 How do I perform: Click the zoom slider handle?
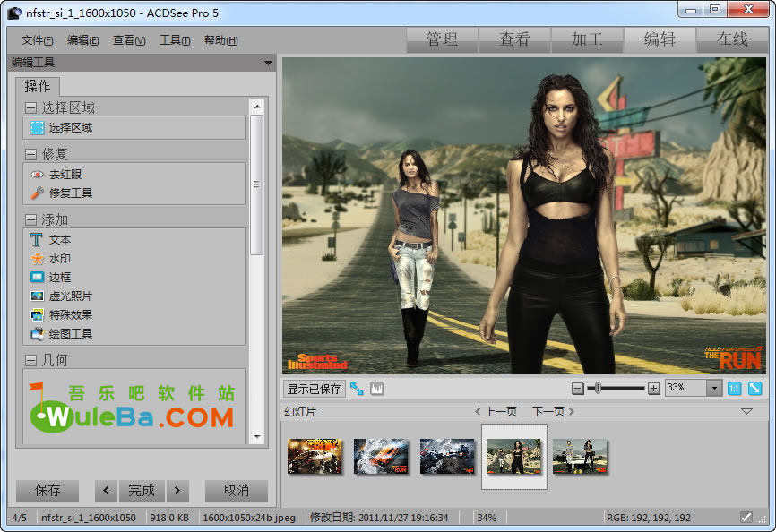pos(598,388)
